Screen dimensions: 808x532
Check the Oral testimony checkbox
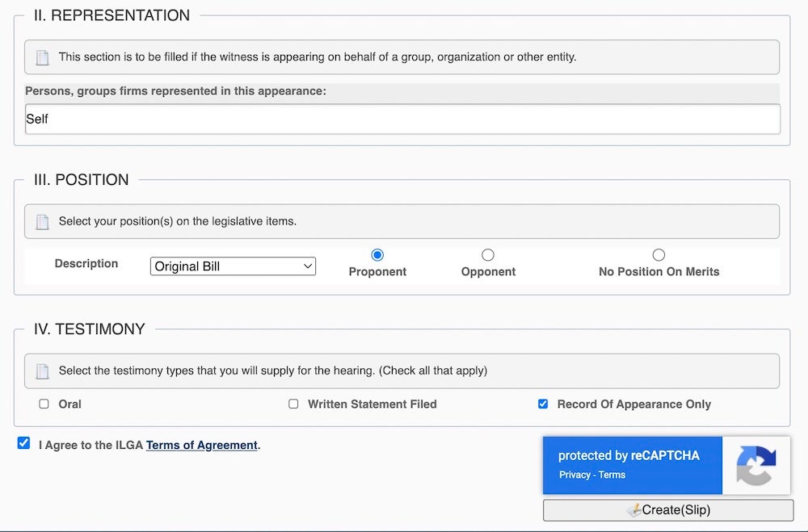pyautogui.click(x=44, y=404)
